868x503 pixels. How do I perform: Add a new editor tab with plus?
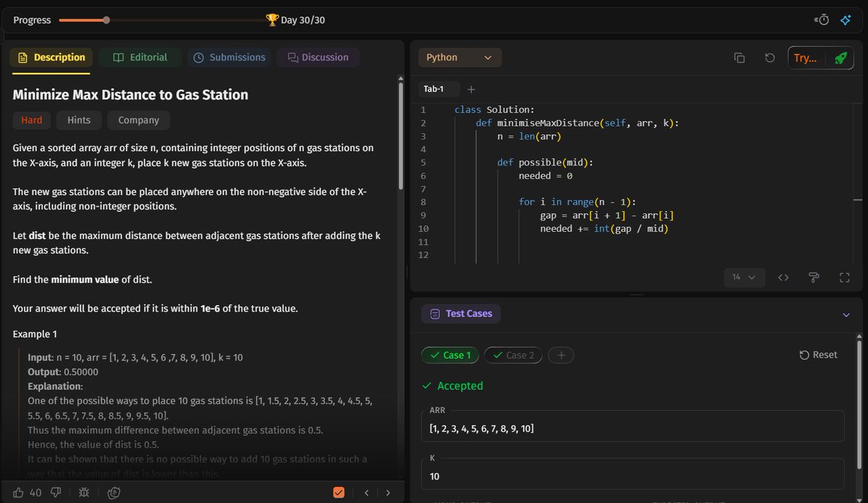pyautogui.click(x=472, y=90)
